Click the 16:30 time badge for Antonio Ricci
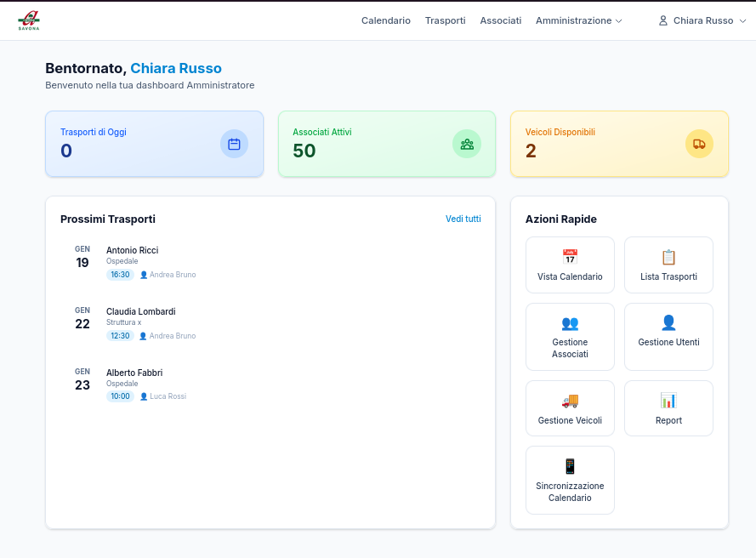Screen dimensions: 756x558 (119, 274)
